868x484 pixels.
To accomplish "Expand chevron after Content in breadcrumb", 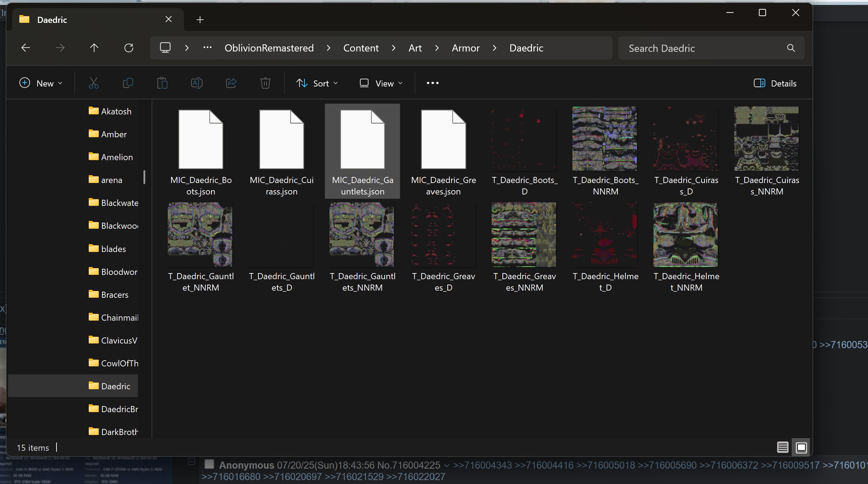I will (394, 48).
